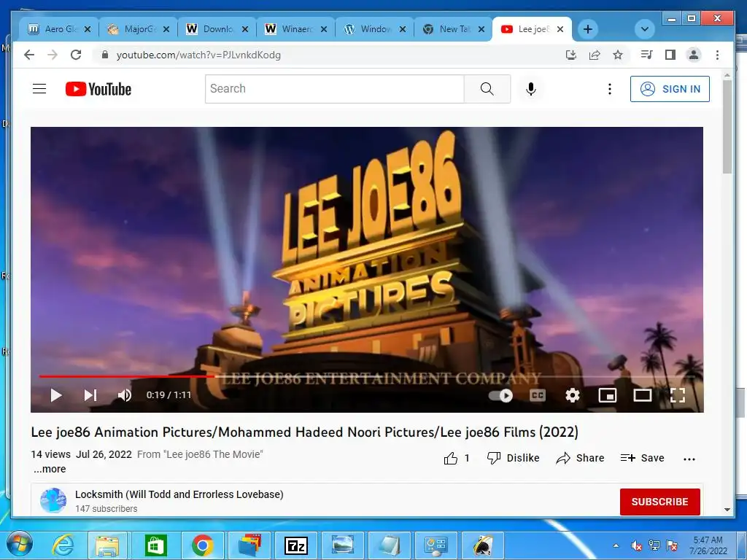This screenshot has height=560, width=747.
Task: Toggle theater mode view
Action: [642, 395]
